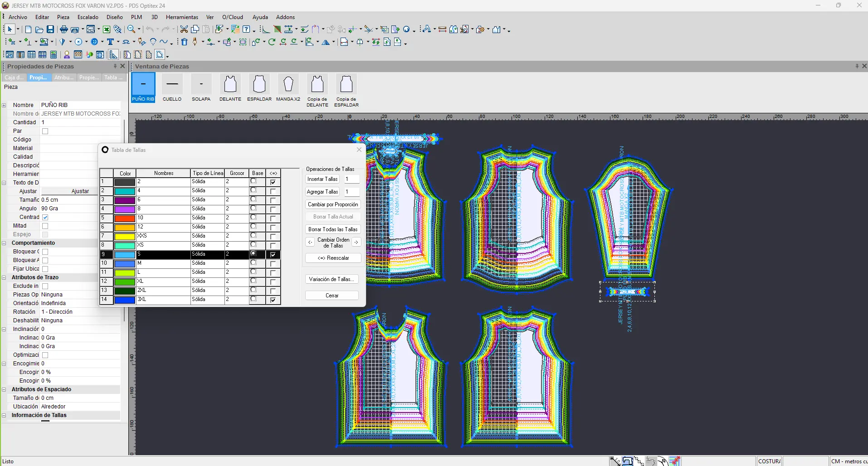The image size is (868, 466).
Task: Click the <=> Reescalar button
Action: (x=333, y=258)
